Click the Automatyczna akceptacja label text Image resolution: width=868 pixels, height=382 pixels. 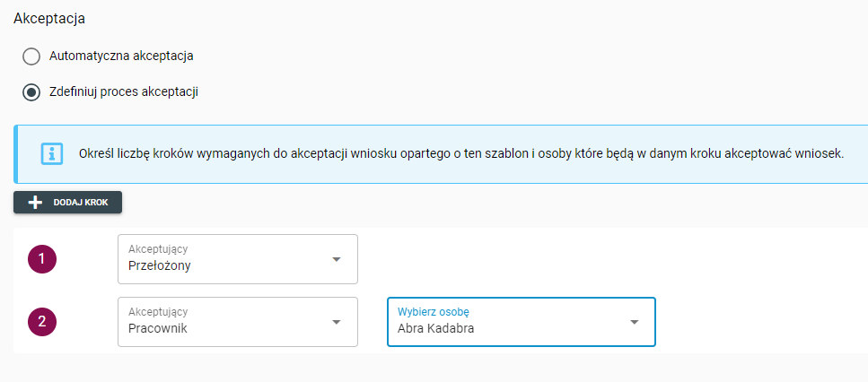(x=121, y=56)
